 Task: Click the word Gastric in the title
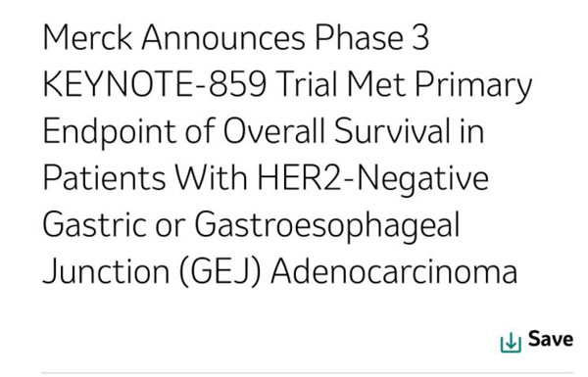click(94, 224)
